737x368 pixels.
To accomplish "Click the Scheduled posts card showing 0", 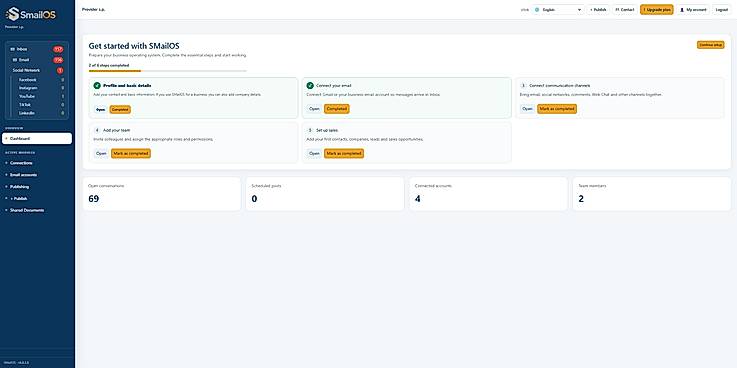I will tap(325, 194).
